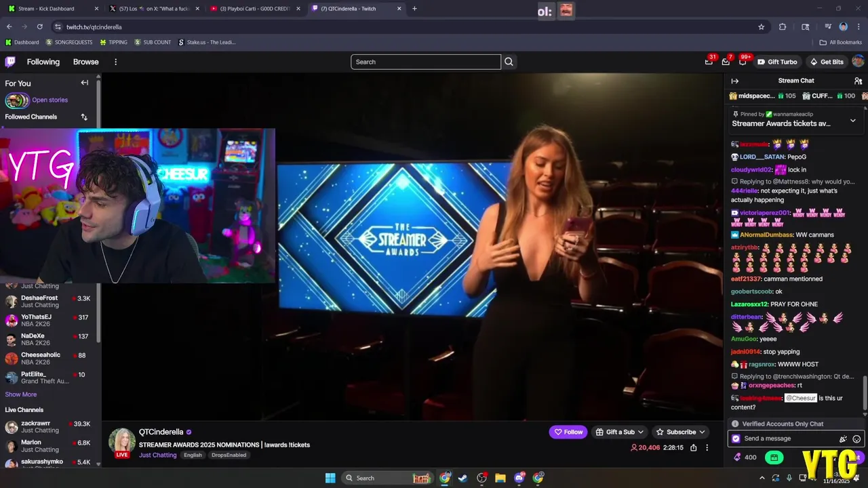Open Steam from the taskbar
The height and width of the screenshot is (488, 868).
point(462,478)
